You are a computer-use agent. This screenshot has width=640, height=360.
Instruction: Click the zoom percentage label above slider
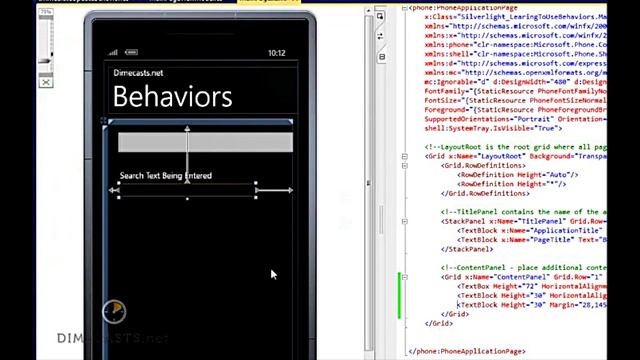(46, 12)
